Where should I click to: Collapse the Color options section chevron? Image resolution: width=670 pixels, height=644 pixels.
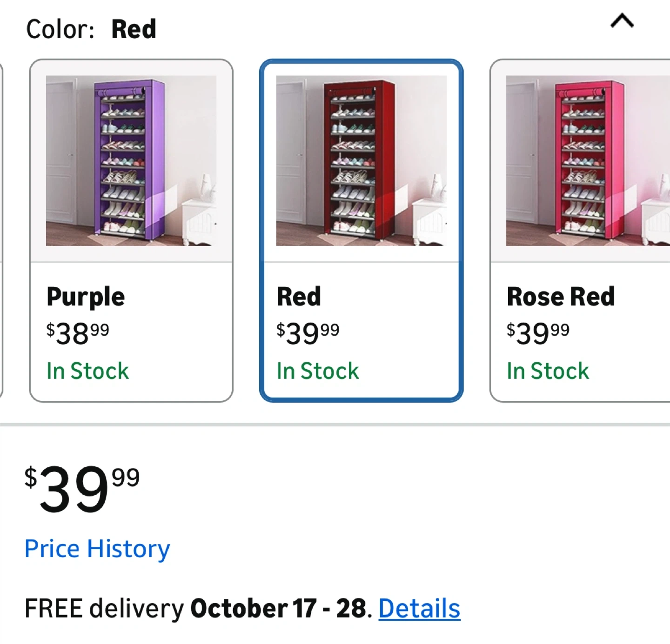coord(622,21)
